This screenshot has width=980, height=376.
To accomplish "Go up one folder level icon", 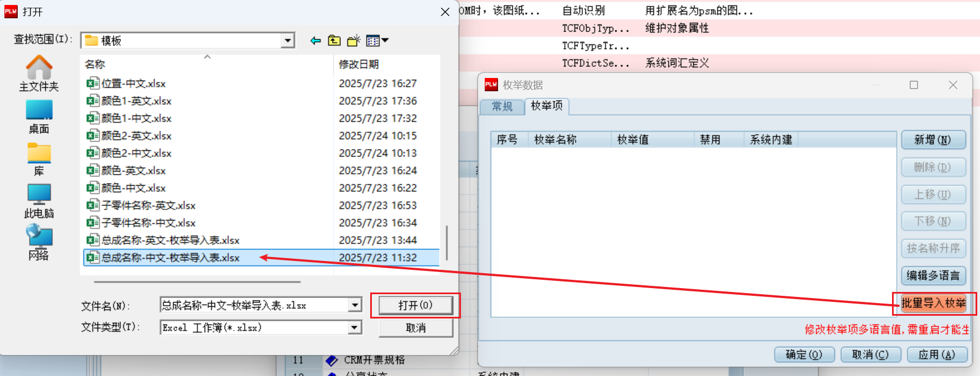I will coord(334,40).
